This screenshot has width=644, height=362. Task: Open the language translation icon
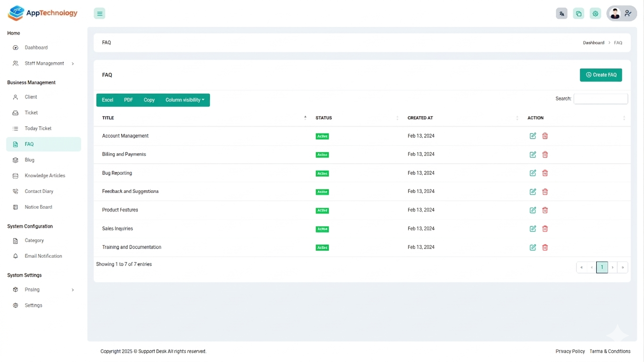click(561, 14)
